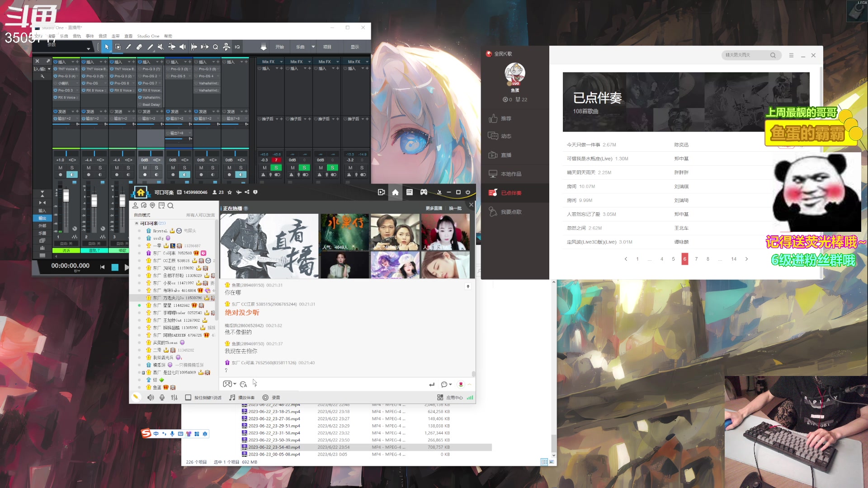Screen dimensions: 868x488
Task: Open the 参数 parameter dropdown in Studio One
Action: (88, 48)
